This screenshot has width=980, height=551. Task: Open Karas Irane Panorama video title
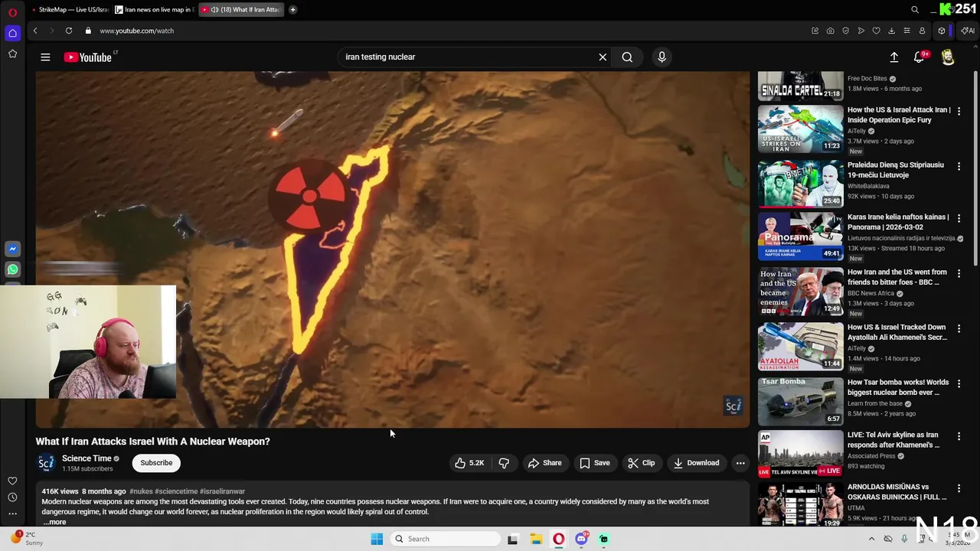tap(898, 222)
